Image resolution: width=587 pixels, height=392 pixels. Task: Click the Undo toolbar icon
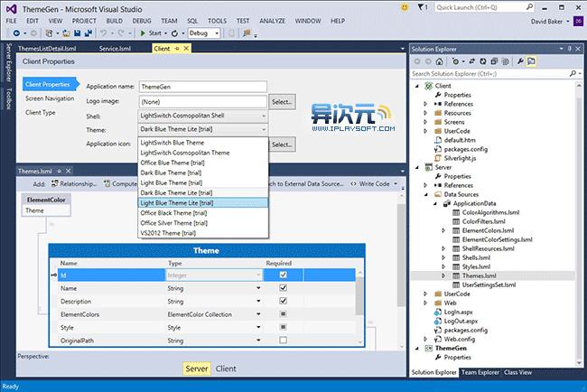point(103,33)
